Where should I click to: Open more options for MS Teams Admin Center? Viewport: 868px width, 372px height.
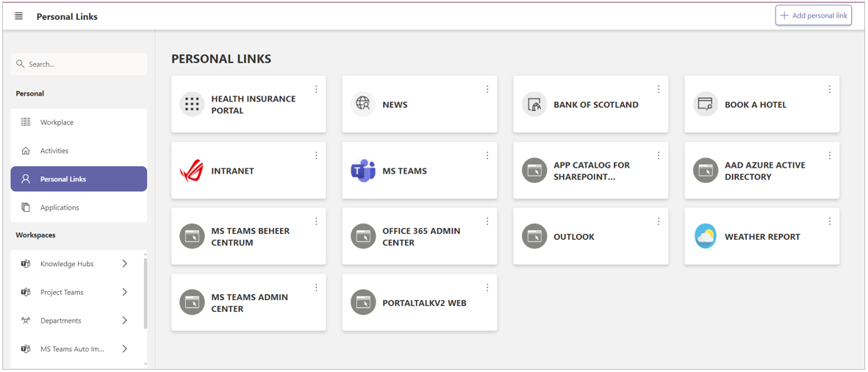pos(316,287)
